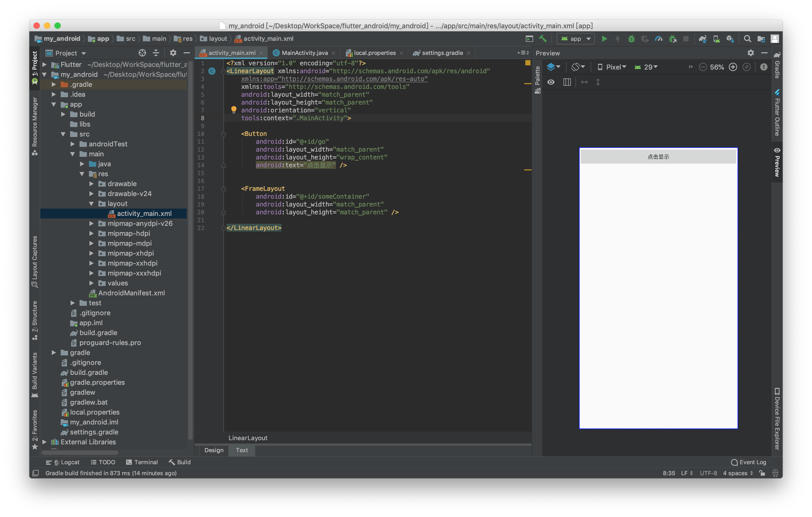Open the AVD Manager
This screenshot has width=812, height=517.
(716, 39)
